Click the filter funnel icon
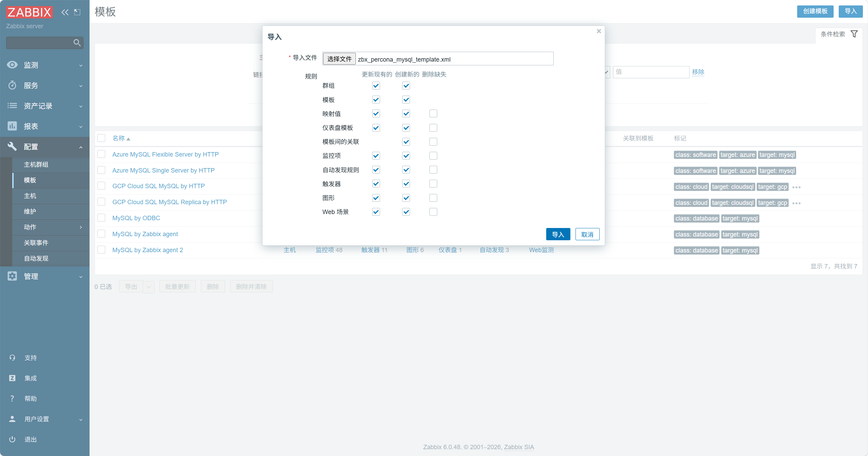This screenshot has height=456, width=868. 854,34
